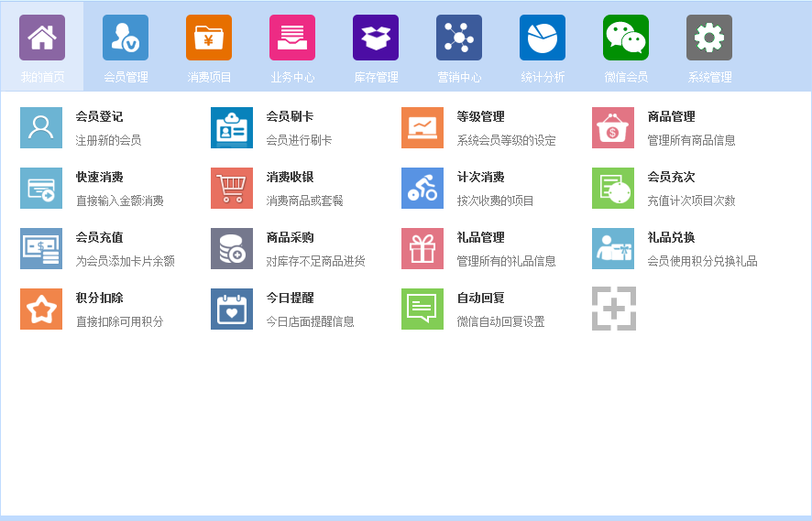
Task: Click the description 会员进行刷卡
Action: click(299, 141)
